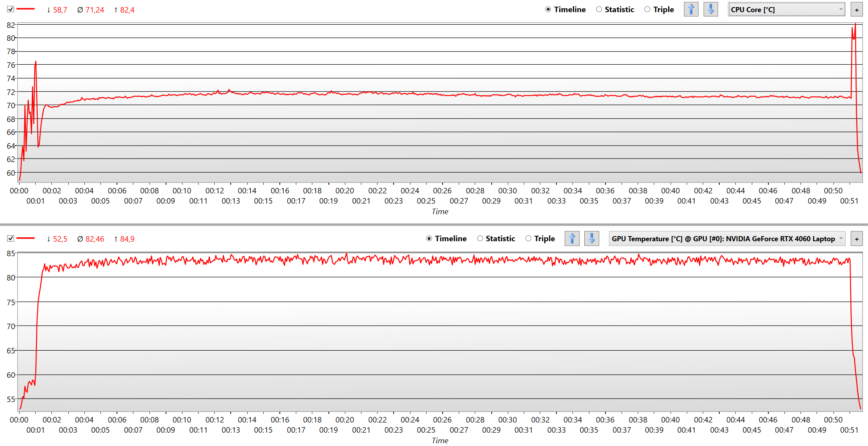868x446 pixels.
Task: Click up arrow button in CPU Core panel
Action: click(691, 9)
